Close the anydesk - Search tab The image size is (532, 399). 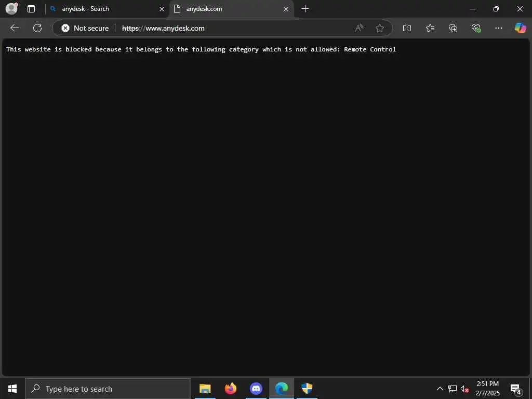click(x=162, y=9)
